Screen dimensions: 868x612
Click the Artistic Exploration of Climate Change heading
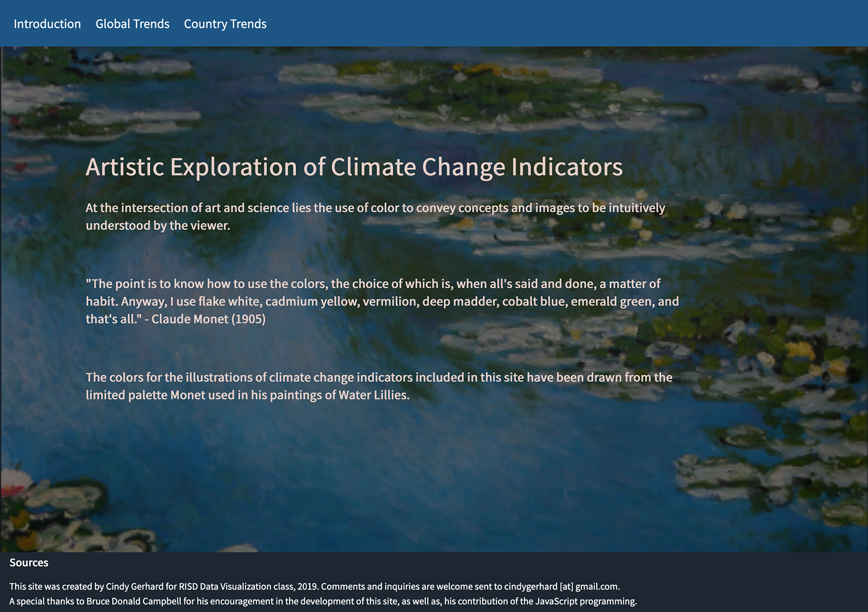click(x=354, y=167)
